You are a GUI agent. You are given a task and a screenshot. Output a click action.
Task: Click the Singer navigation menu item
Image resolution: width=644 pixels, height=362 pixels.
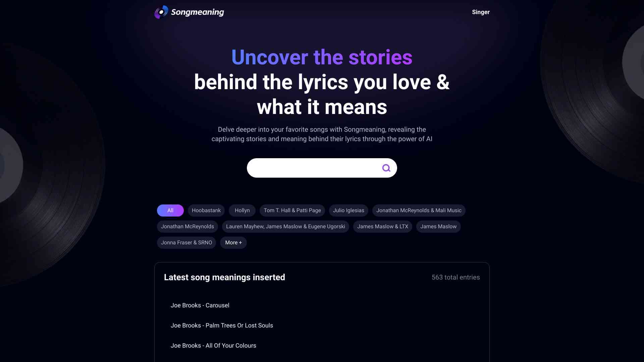480,12
